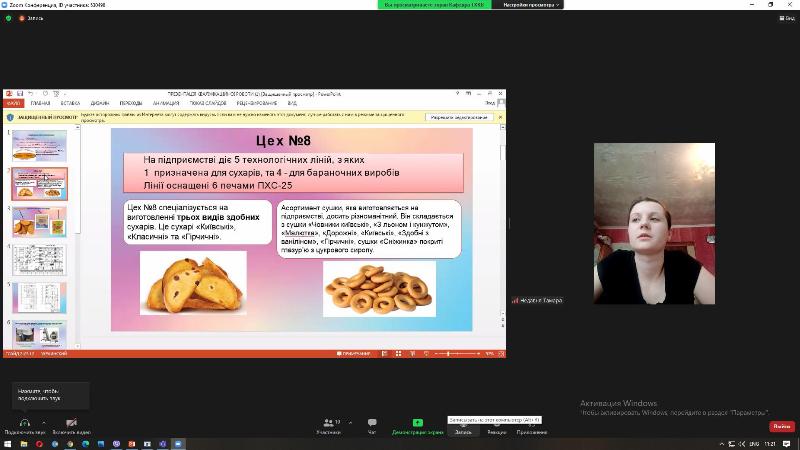Click the PowerPoint Help question mark icon
This screenshot has height=450, width=800.
tap(457, 94)
